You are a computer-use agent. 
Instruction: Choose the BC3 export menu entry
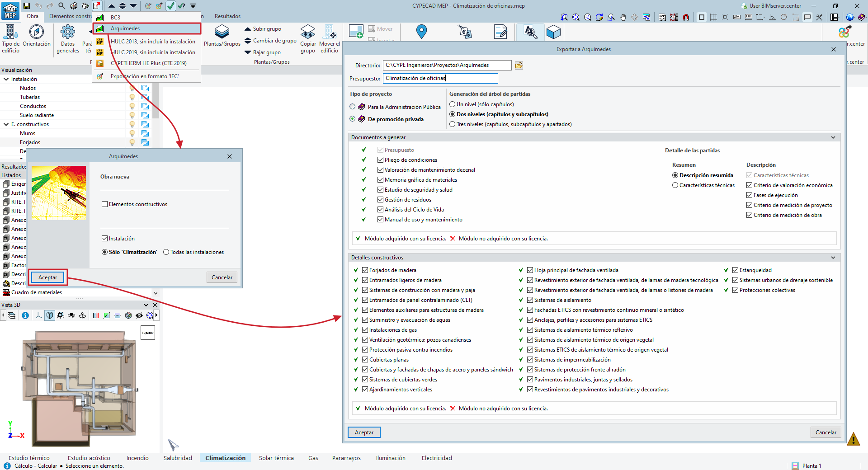(116, 18)
